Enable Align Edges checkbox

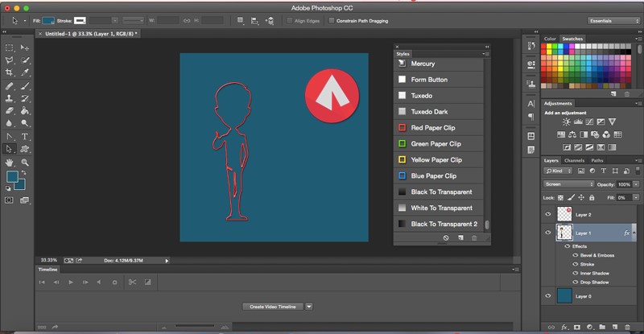pos(290,21)
